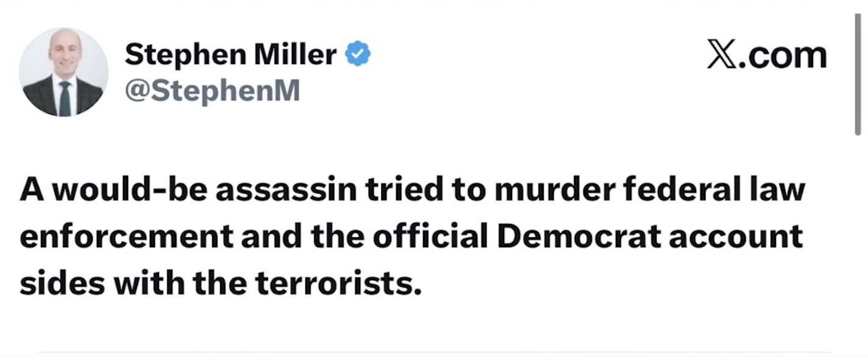The width and height of the screenshot is (868, 357).
Task: Click the word "terrorists." ending the tweet
Action: coord(338,283)
